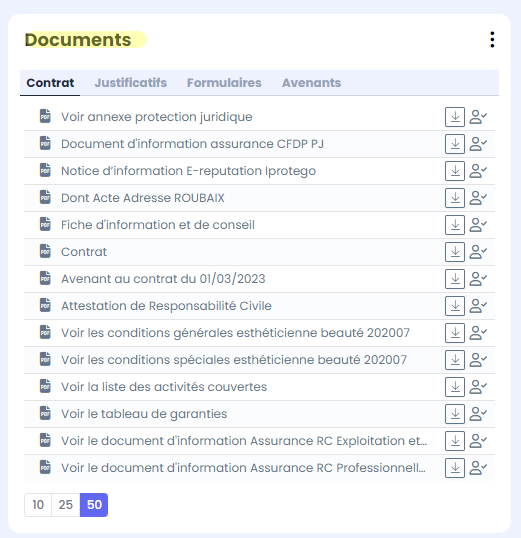The width and height of the screenshot is (521, 538).
Task: Open Voir annexe protection juridique document
Action: tap(157, 117)
